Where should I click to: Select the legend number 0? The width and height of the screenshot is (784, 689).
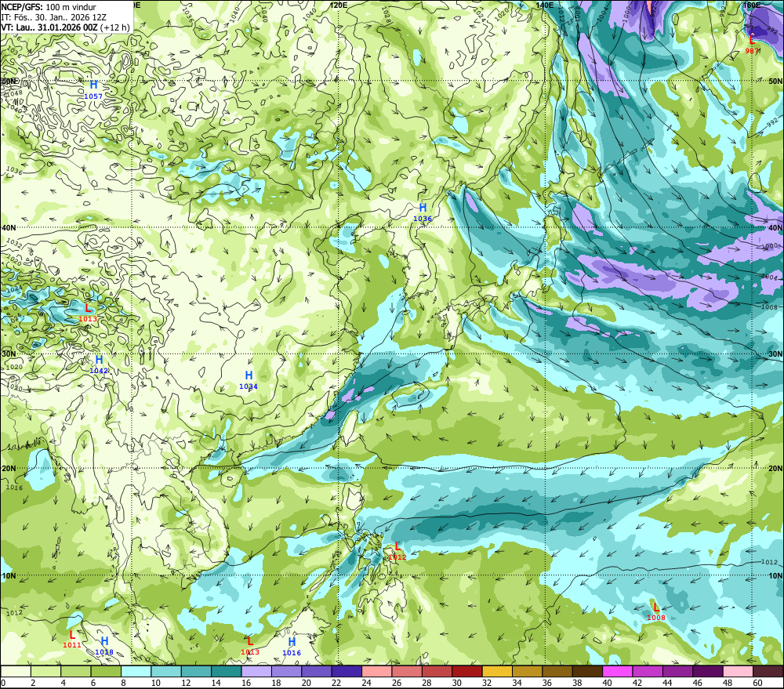[3, 683]
